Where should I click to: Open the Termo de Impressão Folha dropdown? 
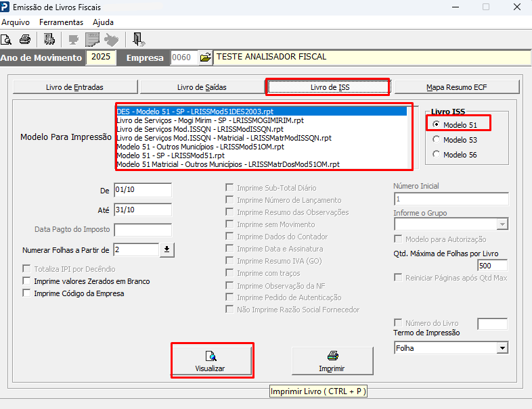pos(502,347)
